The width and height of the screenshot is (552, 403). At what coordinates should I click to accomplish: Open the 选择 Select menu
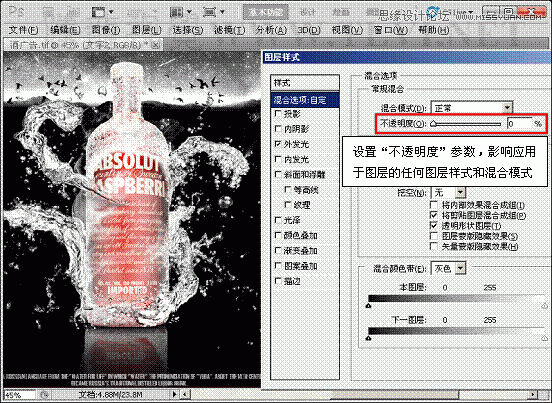(x=188, y=30)
